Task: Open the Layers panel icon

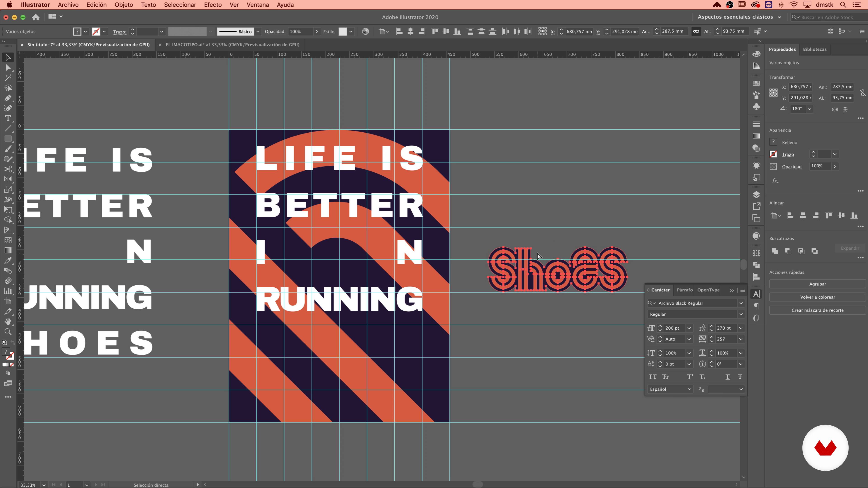Action: click(x=756, y=195)
